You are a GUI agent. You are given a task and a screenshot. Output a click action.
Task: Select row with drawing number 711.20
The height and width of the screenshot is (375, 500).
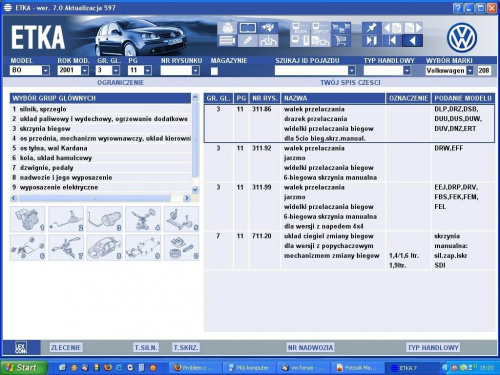pos(349,250)
